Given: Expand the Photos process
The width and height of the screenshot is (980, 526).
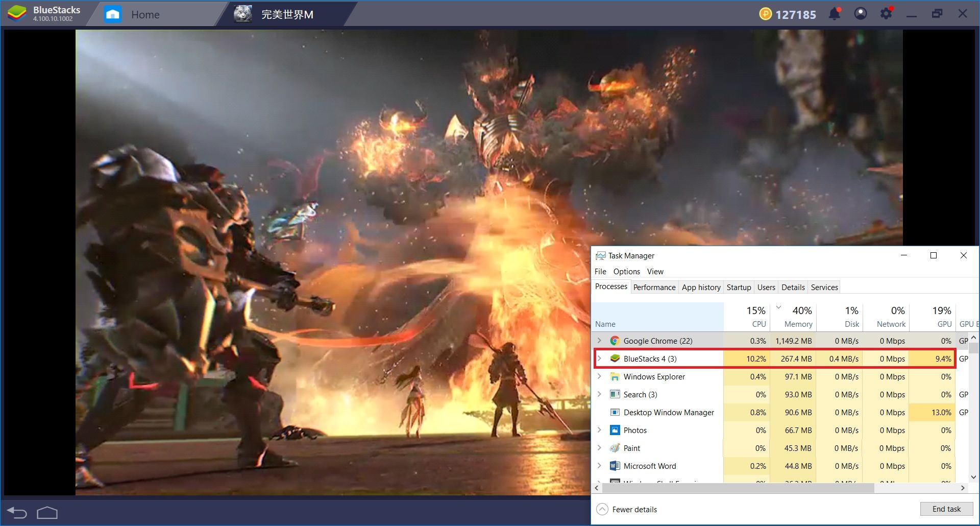Looking at the screenshot, I should click(x=599, y=430).
